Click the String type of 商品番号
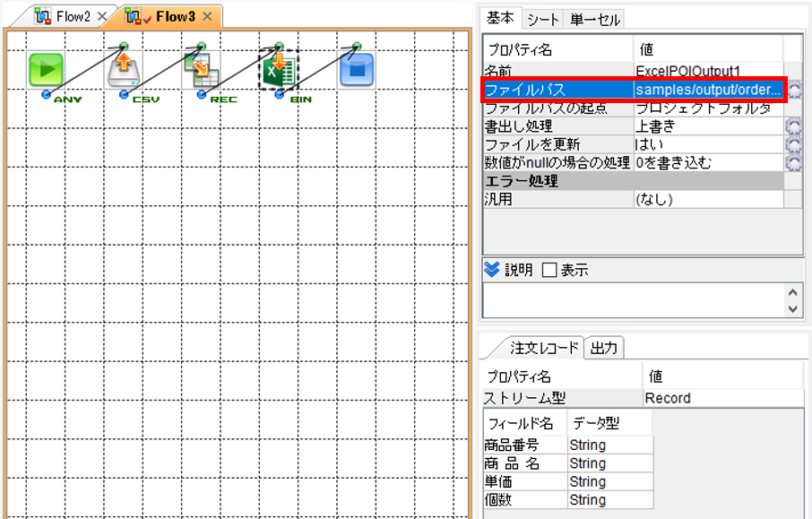The height and width of the screenshot is (519, 812). [610, 445]
